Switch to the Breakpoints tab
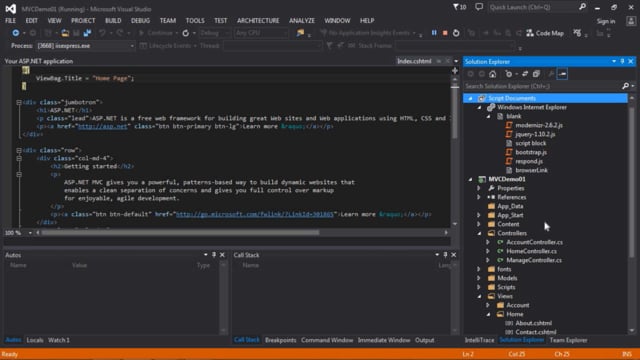This screenshot has height=360, width=640. 280,340
